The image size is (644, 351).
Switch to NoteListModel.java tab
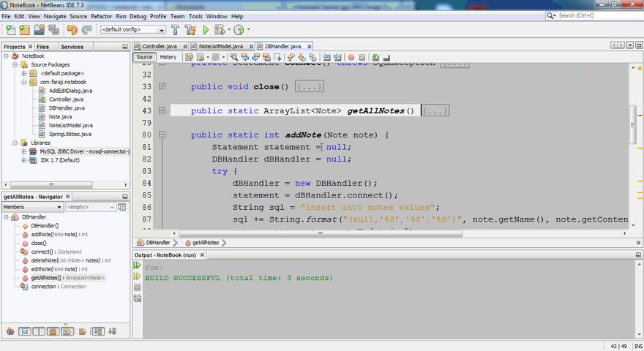click(x=221, y=46)
